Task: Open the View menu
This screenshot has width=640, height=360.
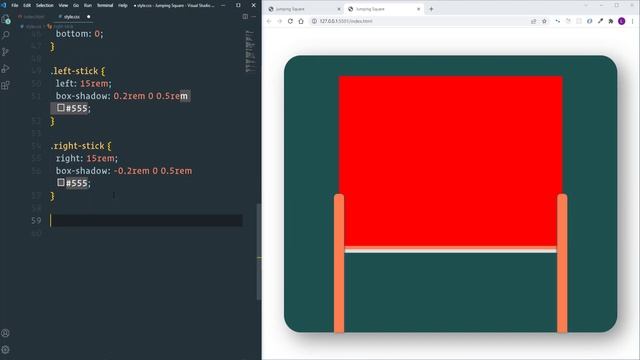Action: pos(63,5)
